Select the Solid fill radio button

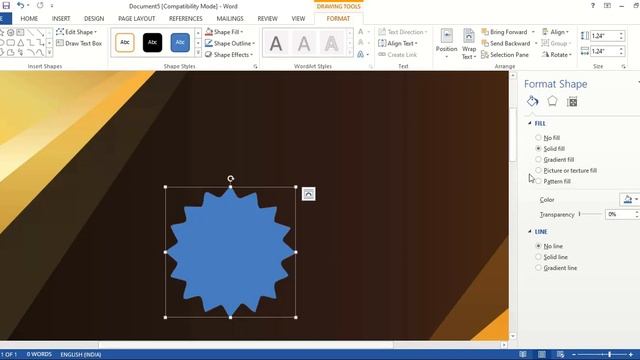538,149
